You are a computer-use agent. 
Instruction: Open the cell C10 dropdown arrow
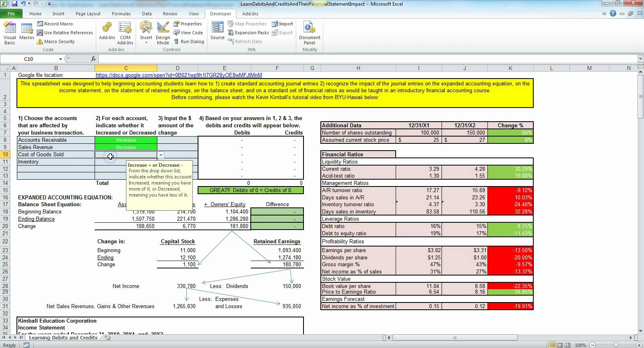tap(161, 155)
